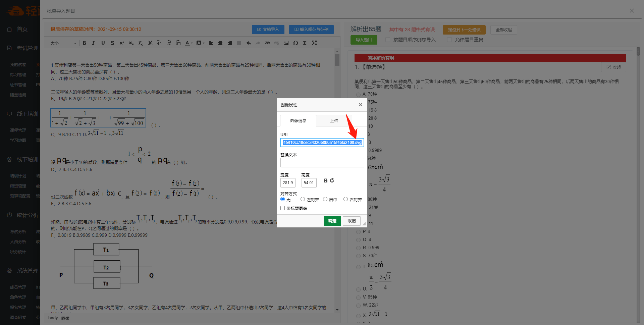Click the Maximize editor icon

point(314,43)
